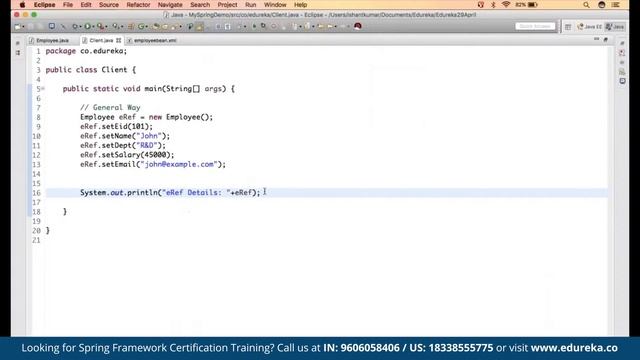Screen dimensions: 640x360
Task: Open the Window menu
Action: pyautogui.click(x=275, y=5)
